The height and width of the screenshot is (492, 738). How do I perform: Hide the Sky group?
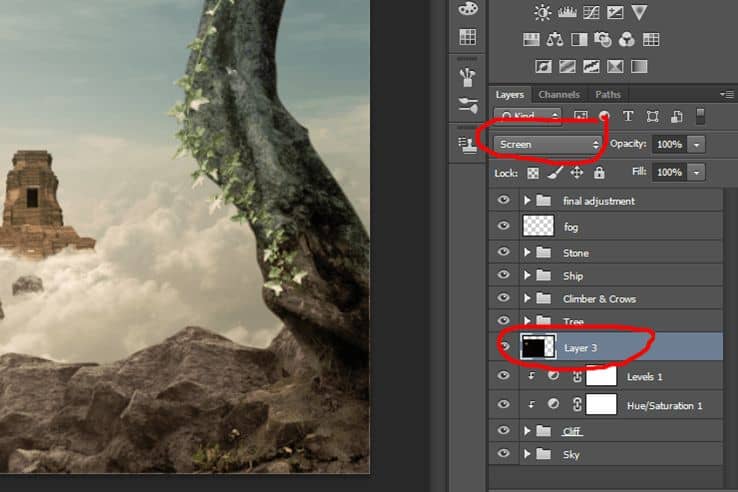(x=504, y=453)
